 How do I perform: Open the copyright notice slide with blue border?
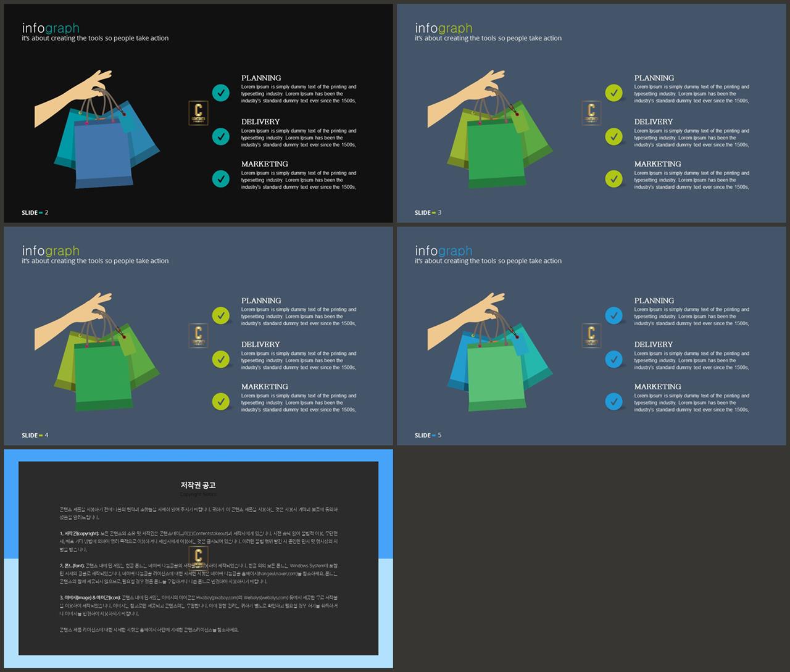198,558
